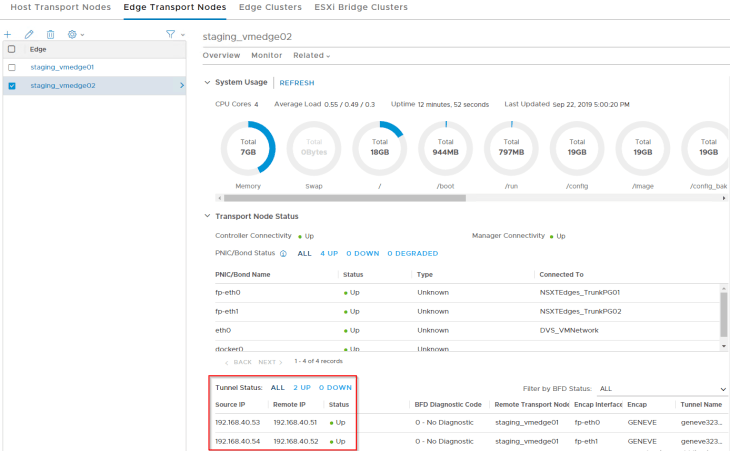Click the REFRESH link
The image size is (730, 451).
click(x=296, y=83)
